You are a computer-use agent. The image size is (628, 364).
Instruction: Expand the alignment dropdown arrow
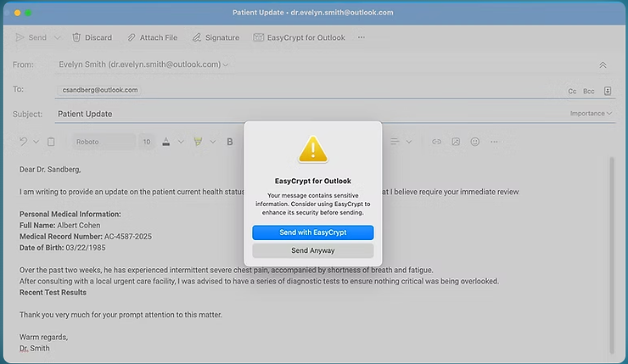[x=409, y=142]
